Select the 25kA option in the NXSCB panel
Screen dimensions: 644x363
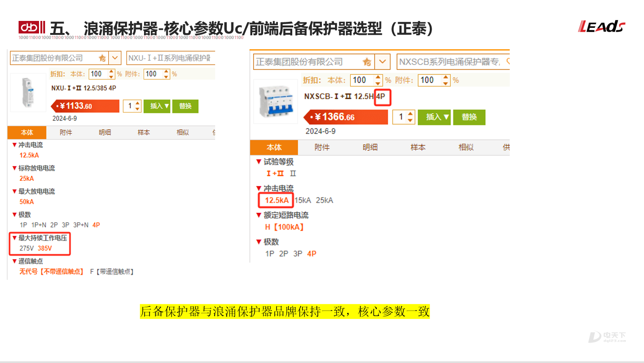[324, 200]
